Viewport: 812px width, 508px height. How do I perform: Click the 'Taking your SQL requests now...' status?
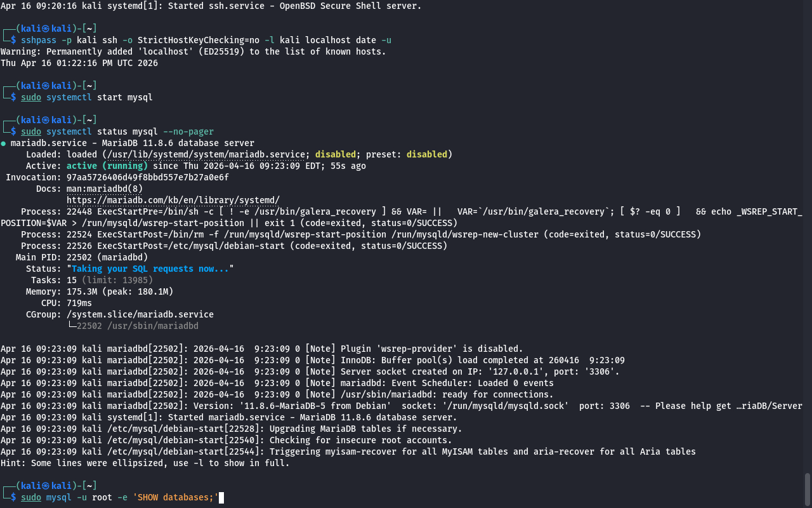[150, 269]
